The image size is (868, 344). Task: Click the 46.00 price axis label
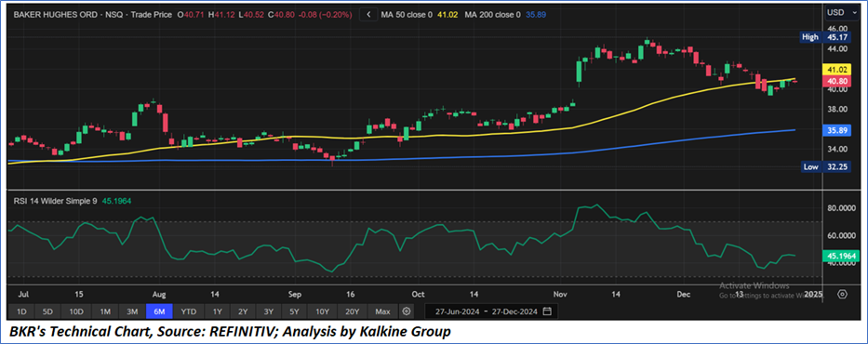point(836,28)
